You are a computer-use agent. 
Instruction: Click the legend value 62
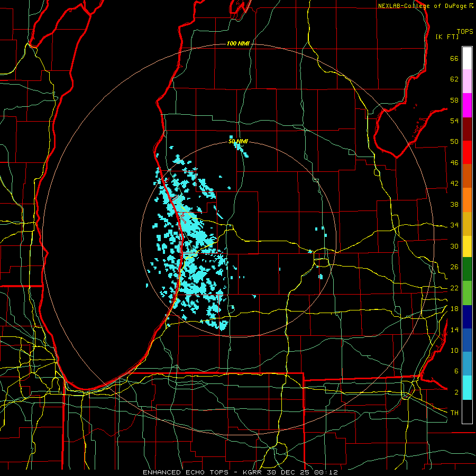454,79
